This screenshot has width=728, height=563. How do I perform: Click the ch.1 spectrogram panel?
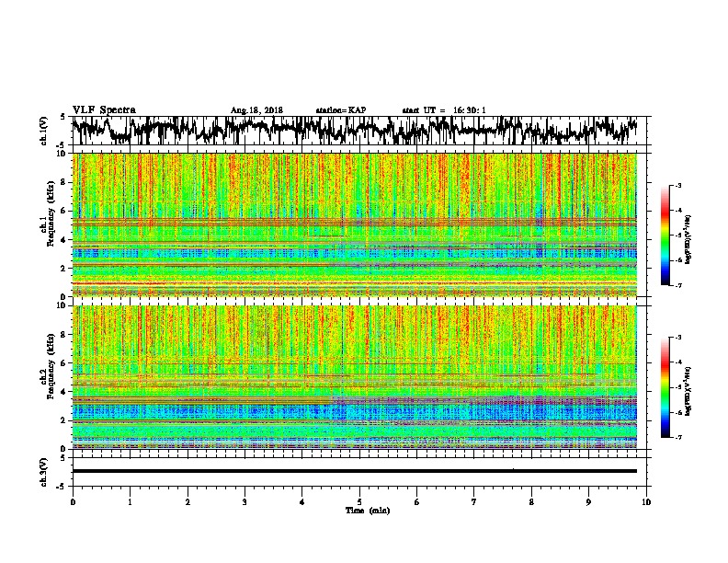[x=354, y=224]
